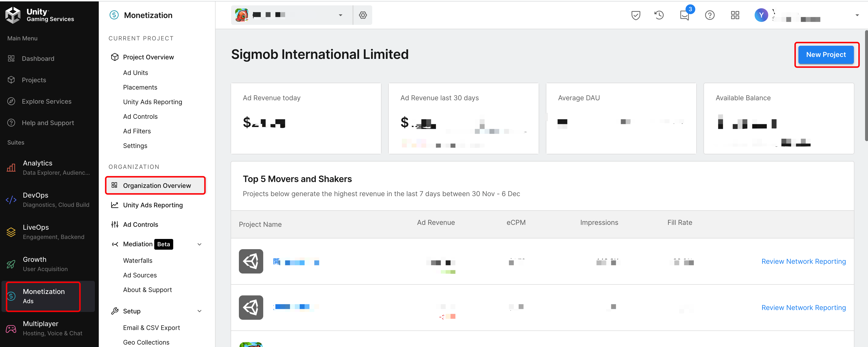Click the LiveOps layers icon

tap(11, 232)
